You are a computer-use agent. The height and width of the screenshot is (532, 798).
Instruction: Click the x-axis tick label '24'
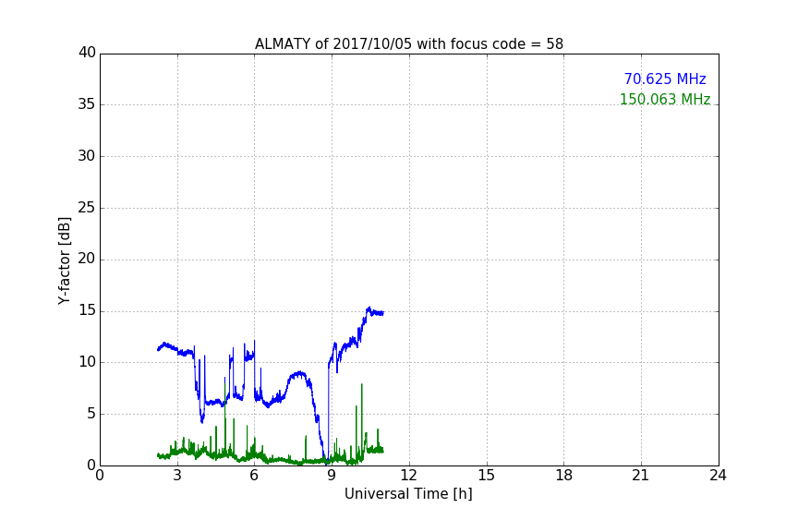(x=718, y=476)
